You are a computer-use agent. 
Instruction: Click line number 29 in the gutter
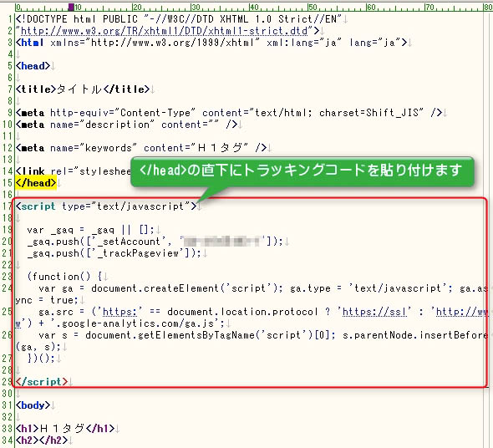7,382
